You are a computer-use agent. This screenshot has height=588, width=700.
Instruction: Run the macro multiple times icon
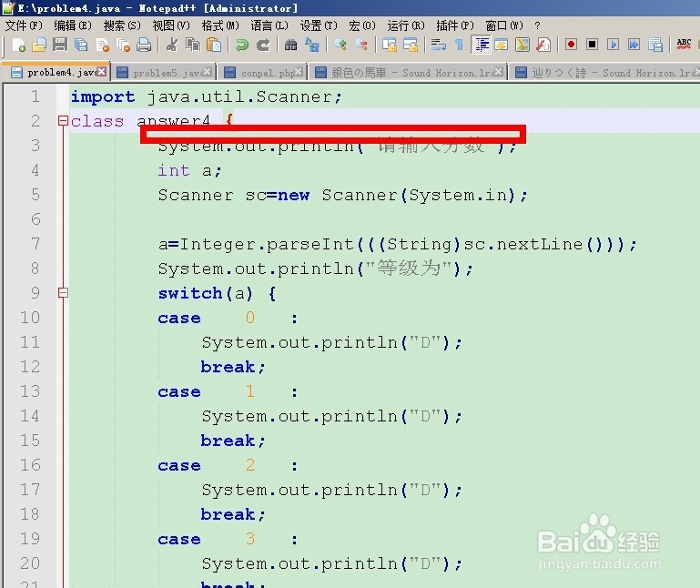coord(634,46)
